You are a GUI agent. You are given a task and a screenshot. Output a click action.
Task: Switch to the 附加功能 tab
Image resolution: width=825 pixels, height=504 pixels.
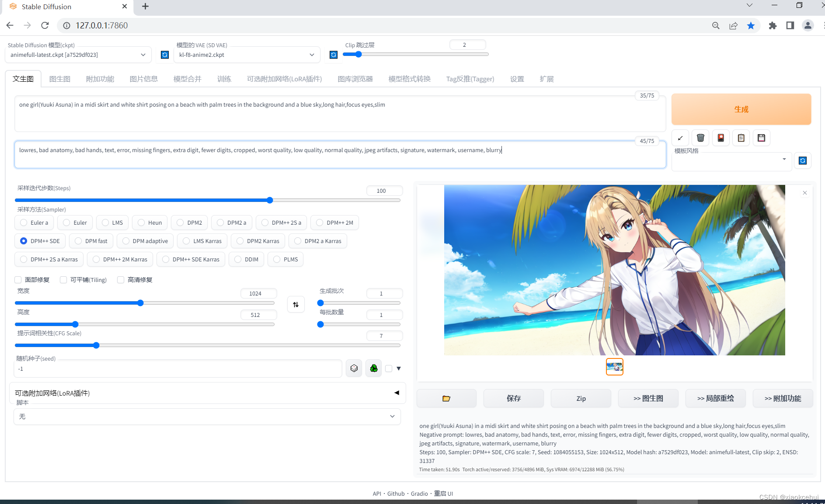100,79
